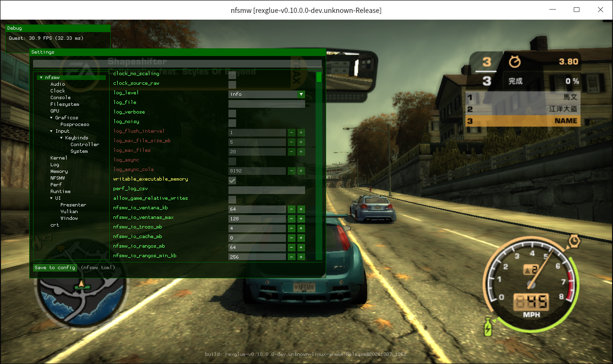The width and height of the screenshot is (613, 364).
Task: Increase nfsmw_io_ventanas_max with the plus button
Action: click(301, 219)
